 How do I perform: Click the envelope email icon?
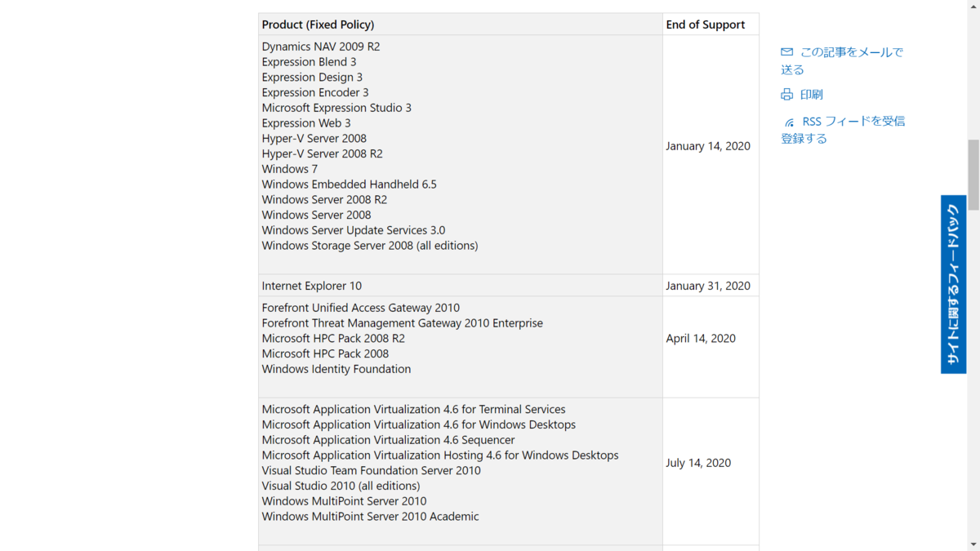[786, 52]
